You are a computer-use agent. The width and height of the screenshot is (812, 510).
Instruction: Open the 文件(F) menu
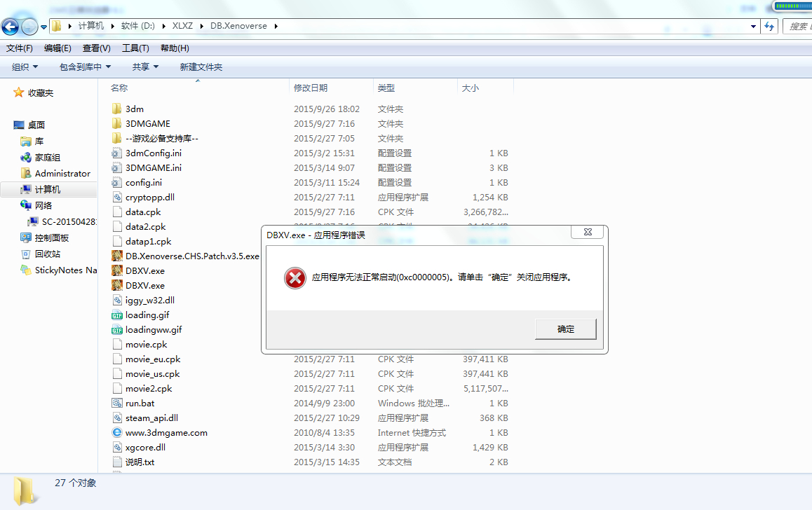point(20,48)
